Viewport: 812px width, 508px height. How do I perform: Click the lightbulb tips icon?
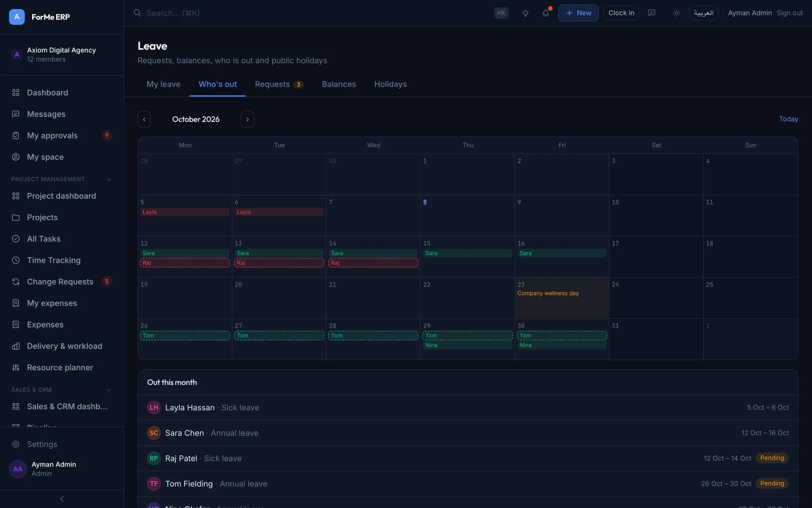525,13
